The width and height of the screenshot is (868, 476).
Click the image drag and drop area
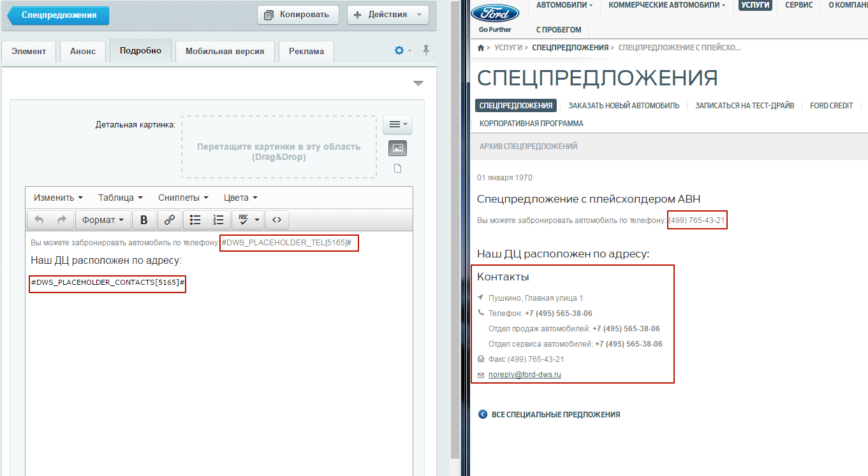pos(279,147)
